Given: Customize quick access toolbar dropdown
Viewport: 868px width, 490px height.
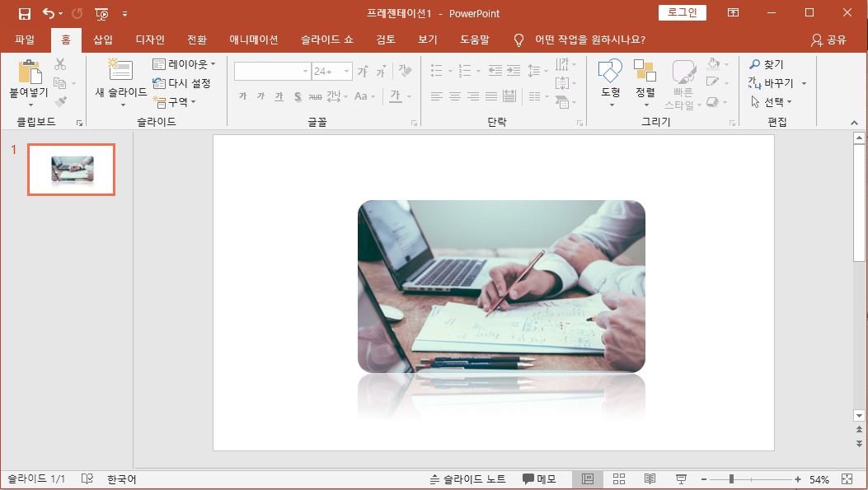Looking at the screenshot, I should [124, 14].
